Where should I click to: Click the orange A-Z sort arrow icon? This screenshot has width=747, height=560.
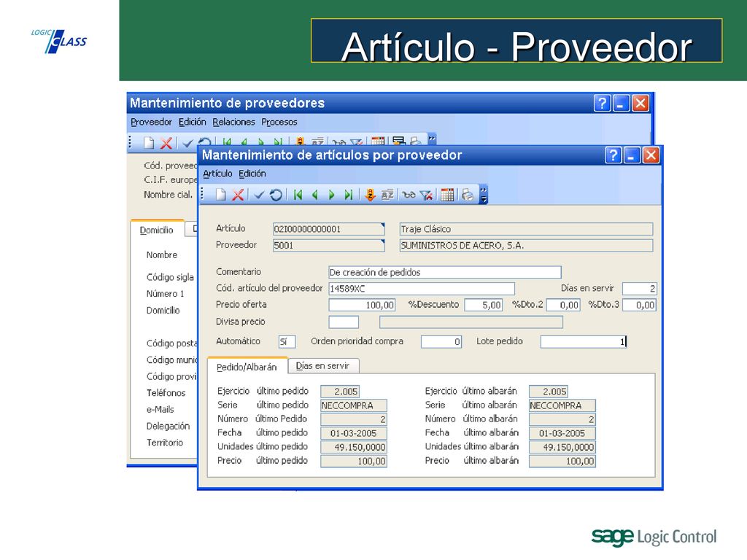370,194
